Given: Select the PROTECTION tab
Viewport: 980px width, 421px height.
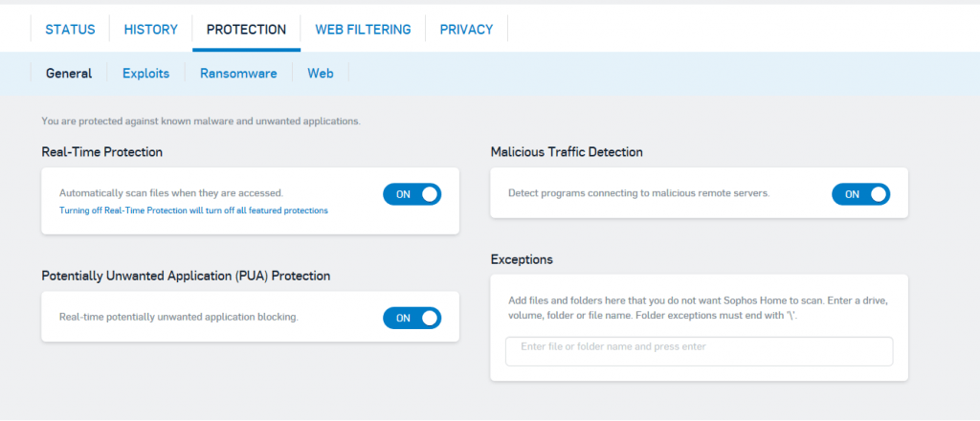Looking at the screenshot, I should pos(246,30).
